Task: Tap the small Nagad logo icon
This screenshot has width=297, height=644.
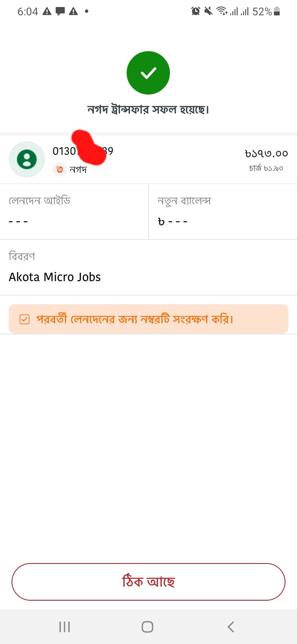Action: [x=60, y=169]
